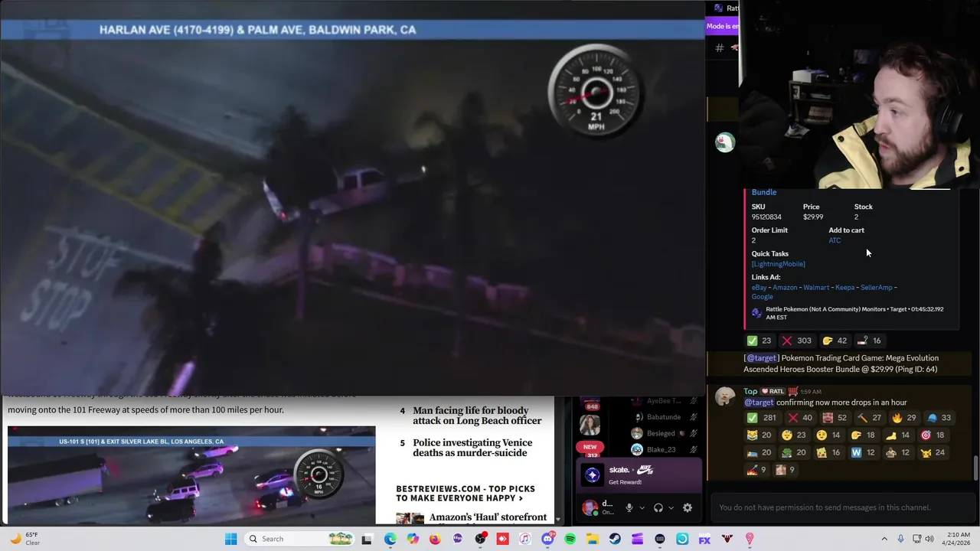Open the LightningMobile quick task link

coord(778,264)
